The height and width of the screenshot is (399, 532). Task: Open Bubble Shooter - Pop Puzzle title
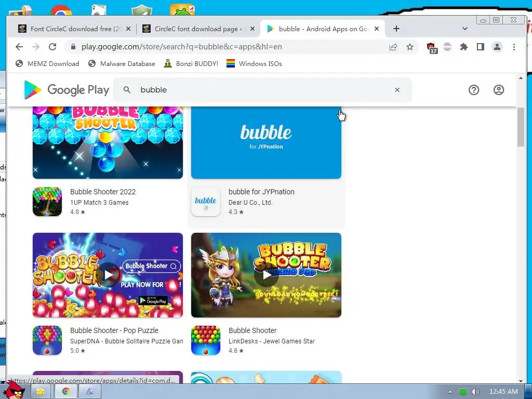114,330
